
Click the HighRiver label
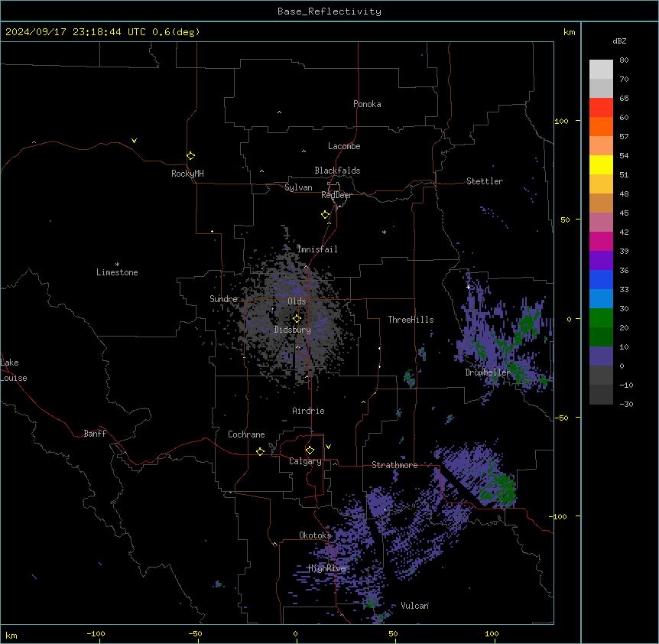tap(329, 568)
